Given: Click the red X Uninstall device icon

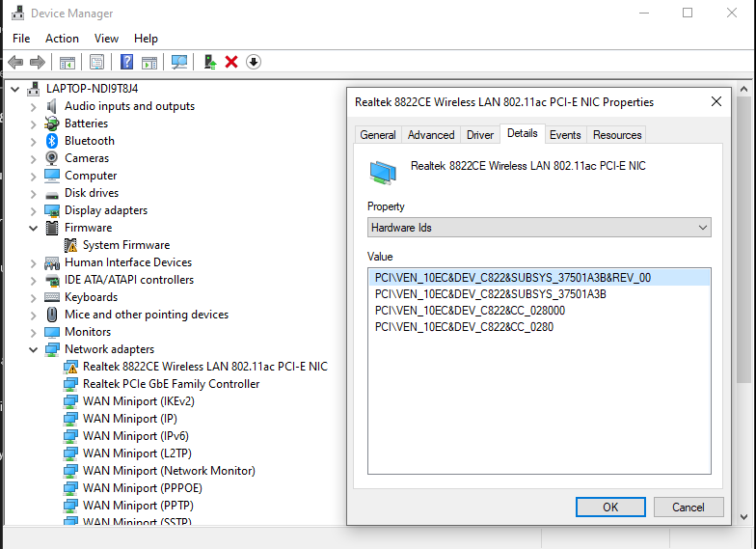Looking at the screenshot, I should [x=231, y=62].
